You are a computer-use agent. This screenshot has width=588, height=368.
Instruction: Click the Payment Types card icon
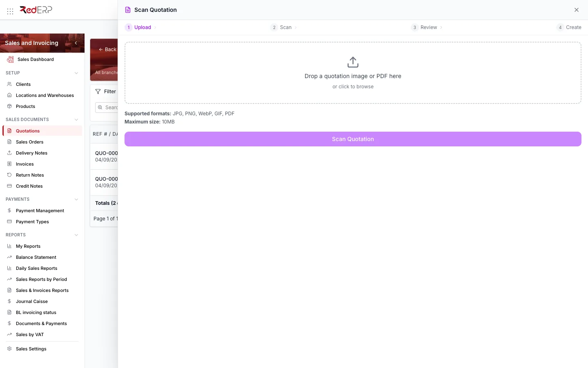(x=9, y=222)
